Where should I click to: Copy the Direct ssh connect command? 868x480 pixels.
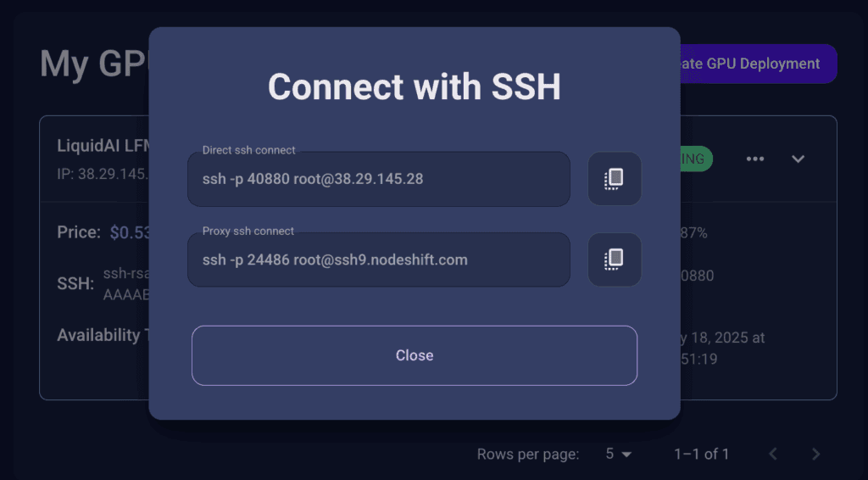[615, 179]
